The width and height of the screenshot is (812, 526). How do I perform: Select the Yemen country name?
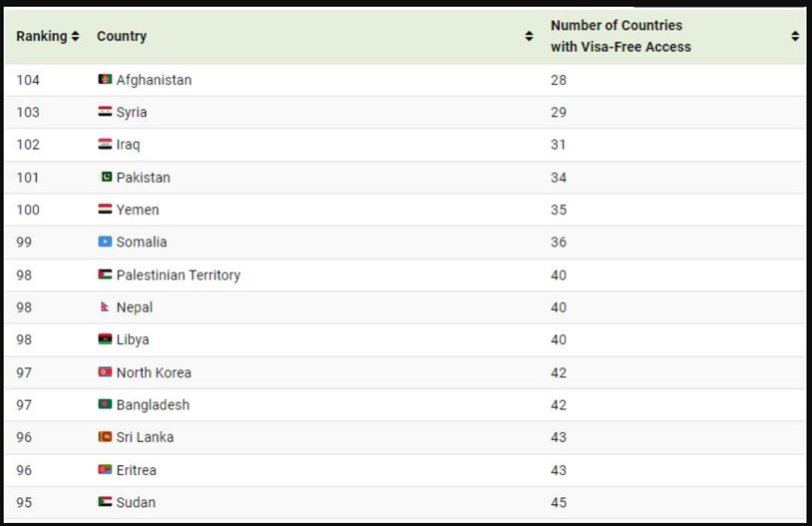click(x=138, y=209)
